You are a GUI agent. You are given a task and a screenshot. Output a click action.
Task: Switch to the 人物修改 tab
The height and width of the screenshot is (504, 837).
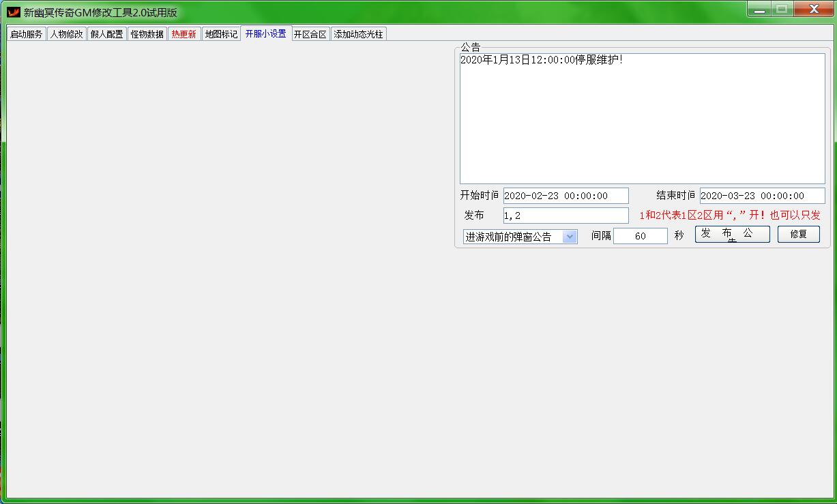[x=67, y=34]
